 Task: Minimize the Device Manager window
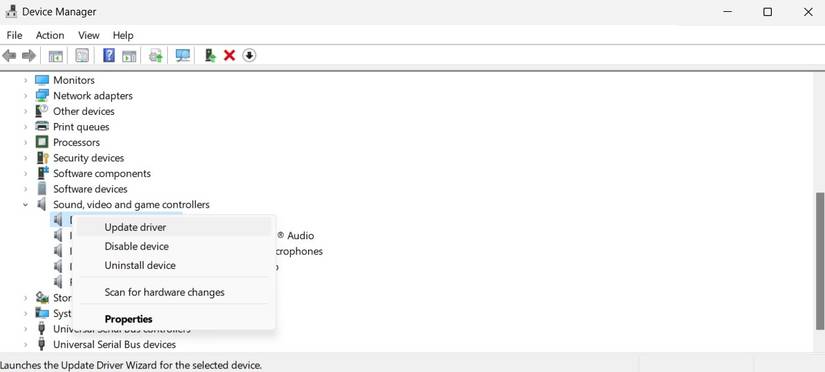tap(728, 12)
